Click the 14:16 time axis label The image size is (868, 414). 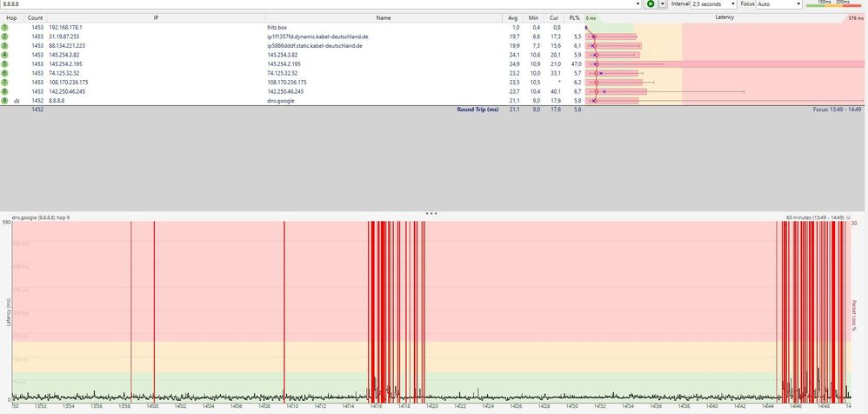point(376,407)
